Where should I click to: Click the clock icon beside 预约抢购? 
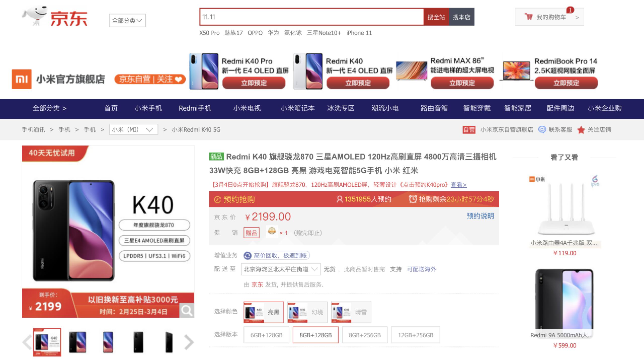coord(217,200)
